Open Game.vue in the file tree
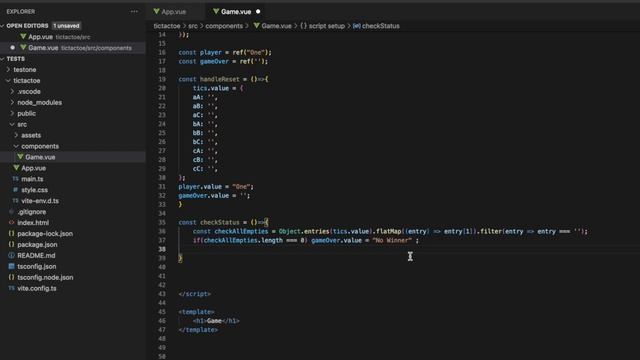The height and width of the screenshot is (360, 640). (x=40, y=157)
